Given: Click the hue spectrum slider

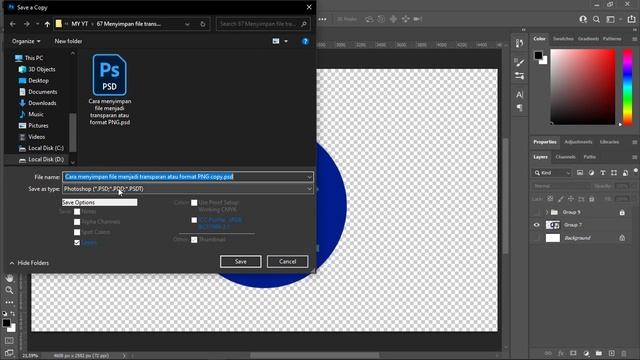Looking at the screenshot, I should [x=628, y=87].
